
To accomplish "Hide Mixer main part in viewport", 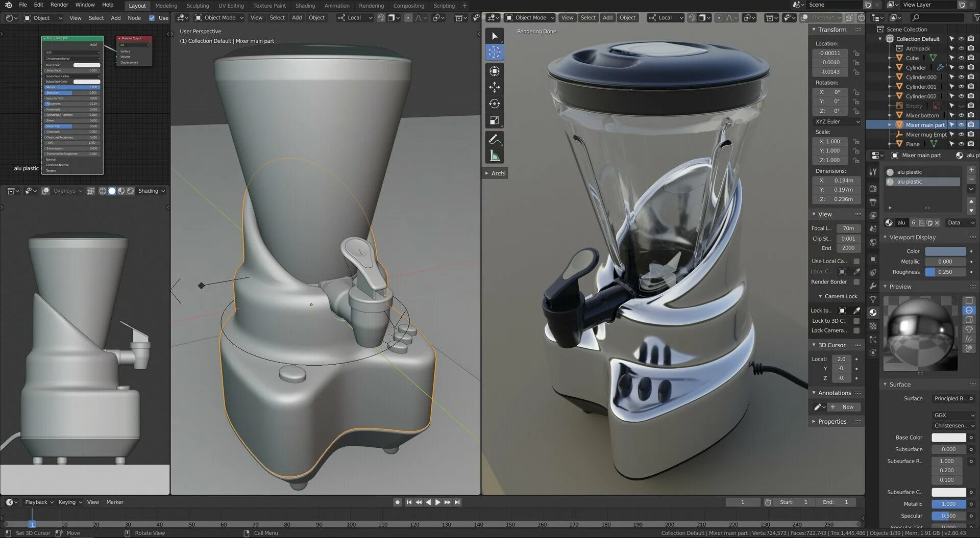I will (961, 125).
